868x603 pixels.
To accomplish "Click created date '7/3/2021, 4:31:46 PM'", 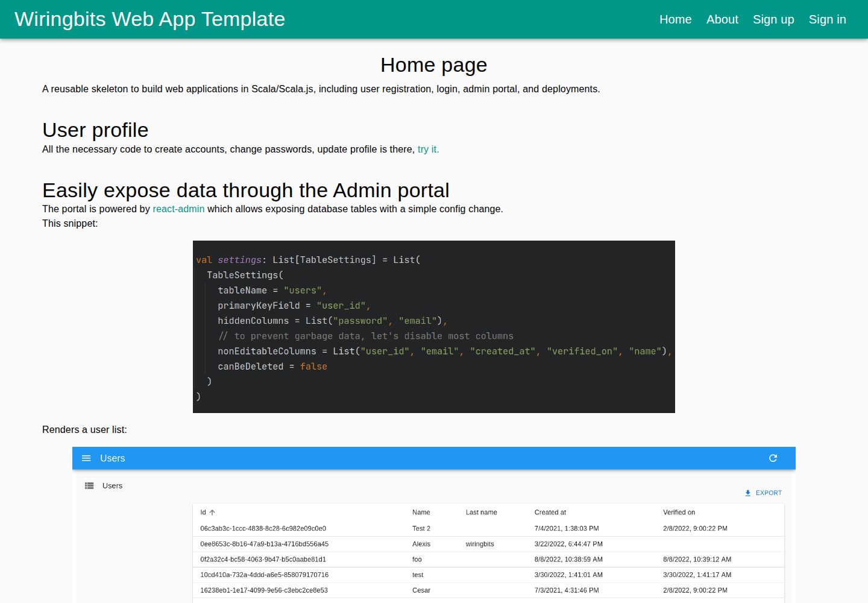I will point(567,590).
